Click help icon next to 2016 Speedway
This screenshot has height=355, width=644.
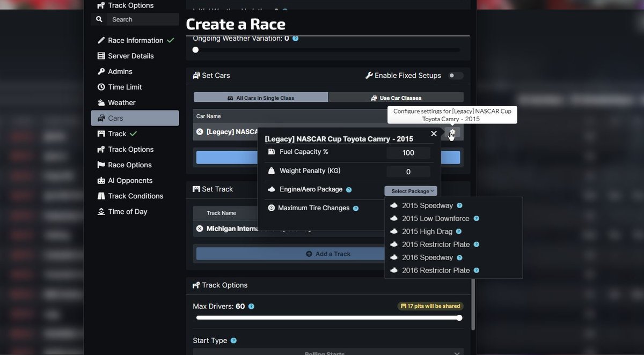459,257
